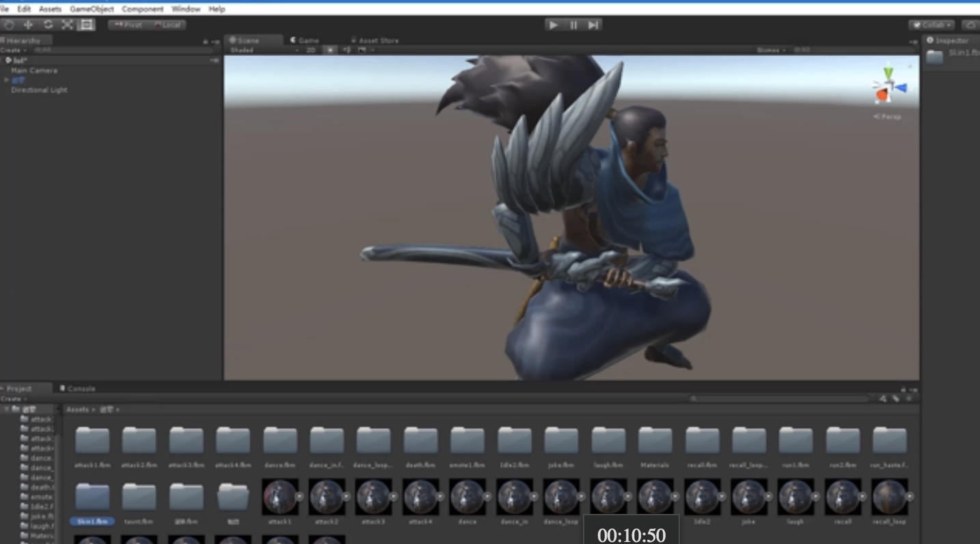Click the Pause button

pos(573,25)
